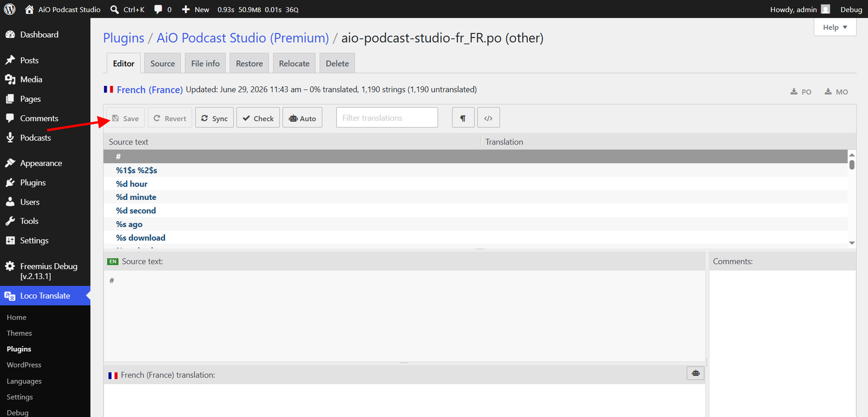This screenshot has width=868, height=417.
Task: Click the WordPress logo icon
Action: (x=10, y=9)
